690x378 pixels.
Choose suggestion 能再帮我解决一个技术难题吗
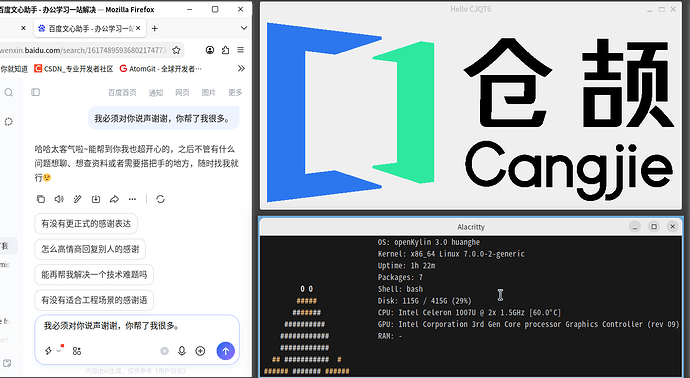tap(94, 275)
